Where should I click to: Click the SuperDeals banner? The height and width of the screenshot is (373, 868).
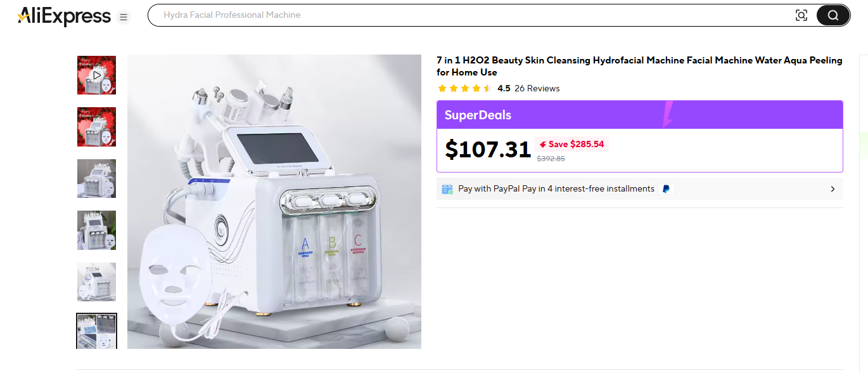click(x=639, y=115)
